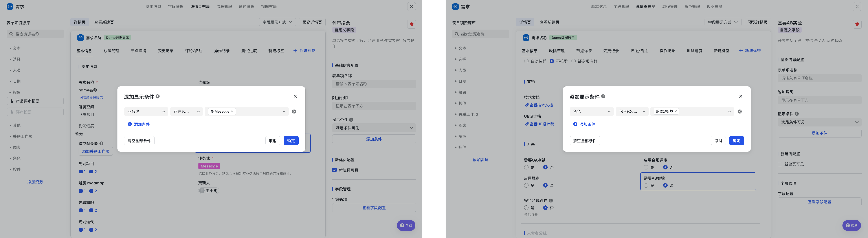Click 查看字段配置 in right window
Screen dimensions: 868x238
coord(819,202)
